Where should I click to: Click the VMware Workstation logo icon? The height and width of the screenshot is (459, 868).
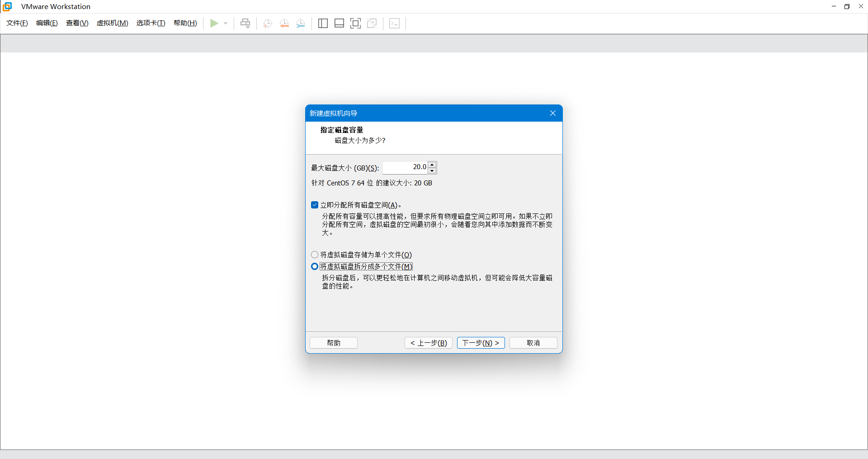point(7,6)
